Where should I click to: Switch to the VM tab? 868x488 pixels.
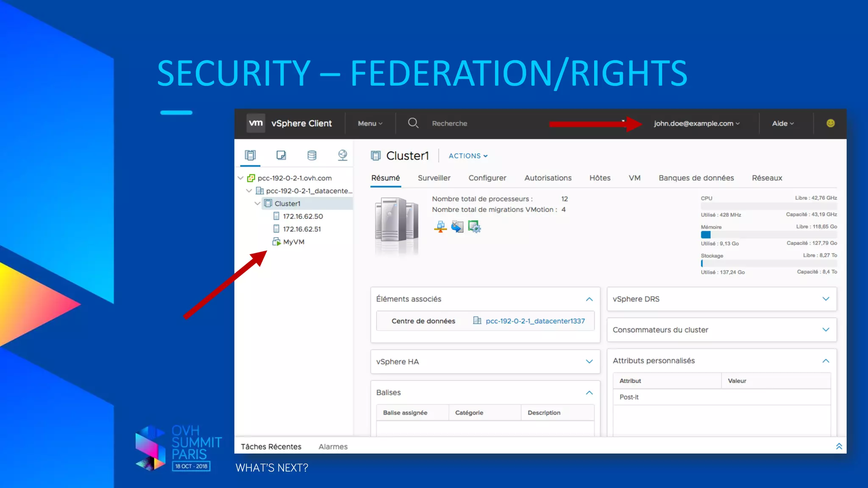point(634,178)
